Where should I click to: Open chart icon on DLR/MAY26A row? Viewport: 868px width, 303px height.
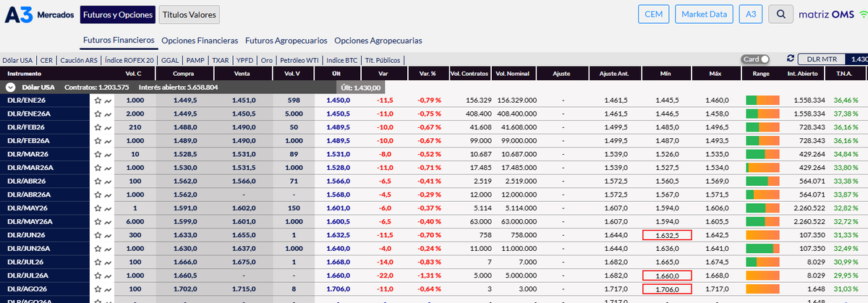108,222
